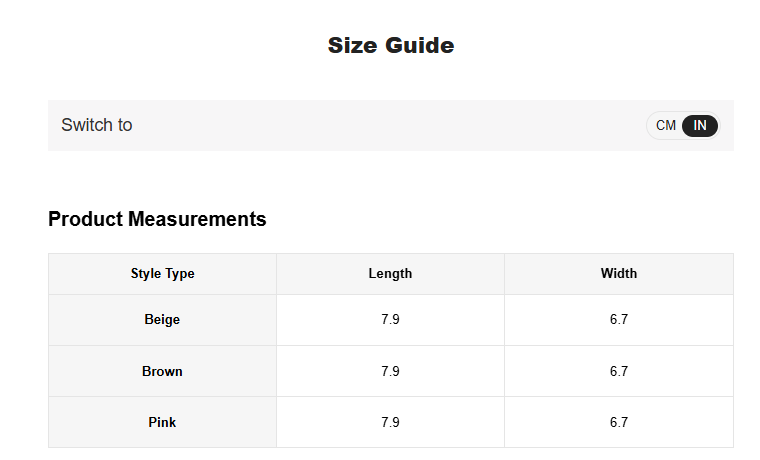760x460 pixels.
Task: Select the Brown style row label
Action: pyautogui.click(x=162, y=371)
